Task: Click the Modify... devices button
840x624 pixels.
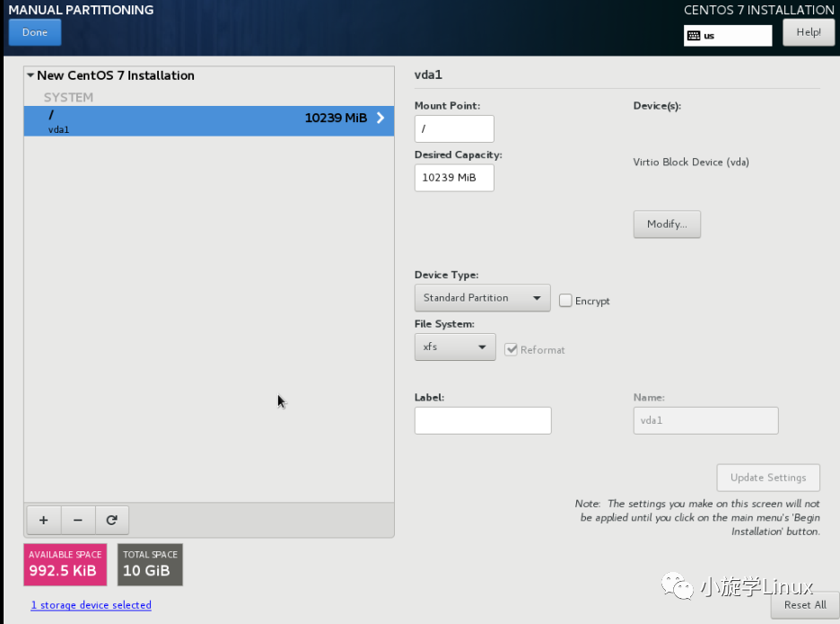Action: coord(667,224)
